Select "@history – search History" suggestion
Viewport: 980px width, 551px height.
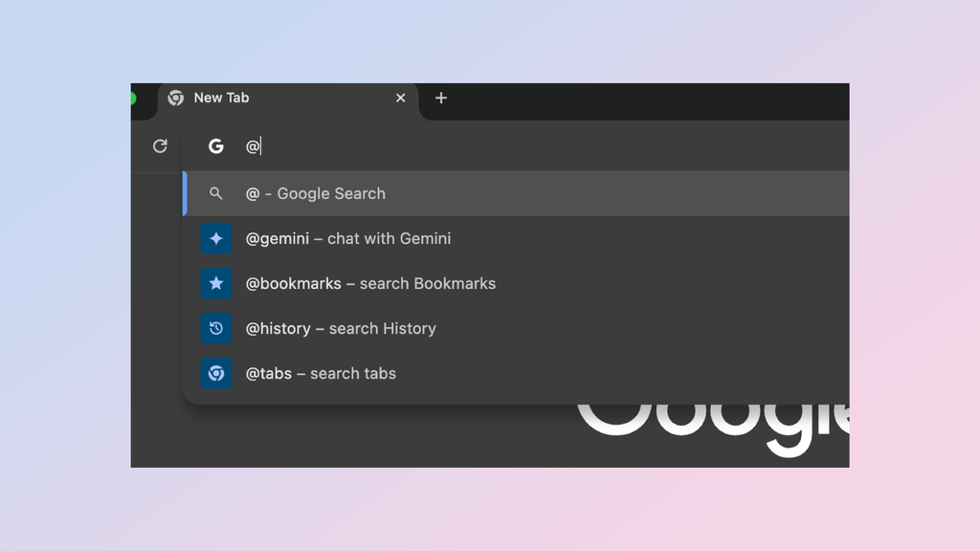[516, 329]
